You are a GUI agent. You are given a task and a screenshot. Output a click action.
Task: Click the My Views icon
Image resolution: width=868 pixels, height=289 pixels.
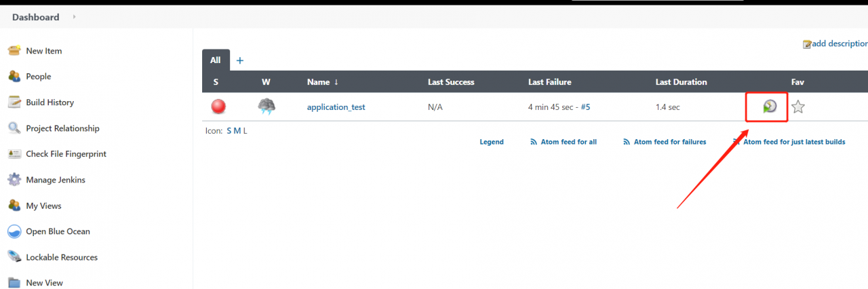14,206
